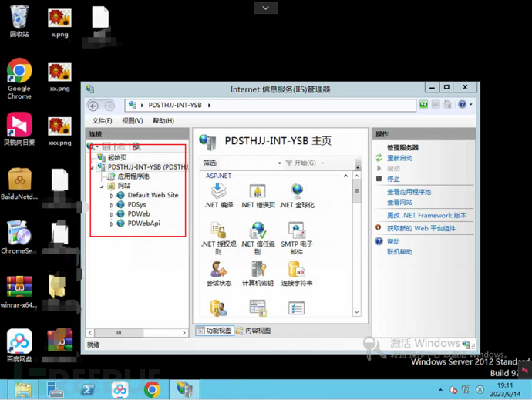Screen dimensions: 532x400
Task: Show hidden tray icons arrow
Action: point(440,390)
